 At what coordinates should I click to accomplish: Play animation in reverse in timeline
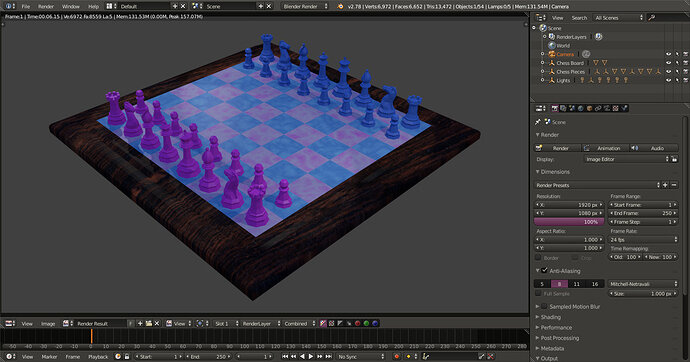pos(302,357)
